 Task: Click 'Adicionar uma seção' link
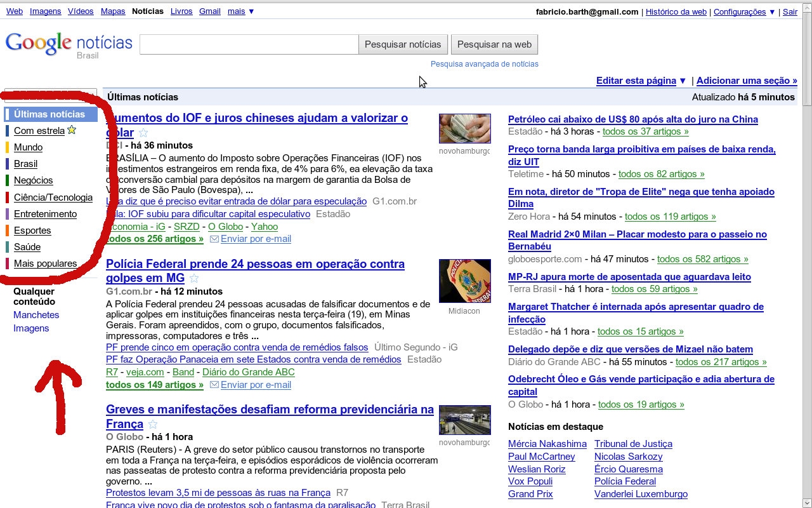tap(747, 81)
